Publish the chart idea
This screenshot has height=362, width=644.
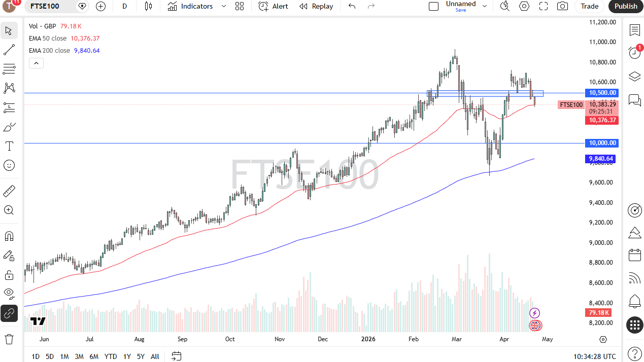(x=626, y=6)
